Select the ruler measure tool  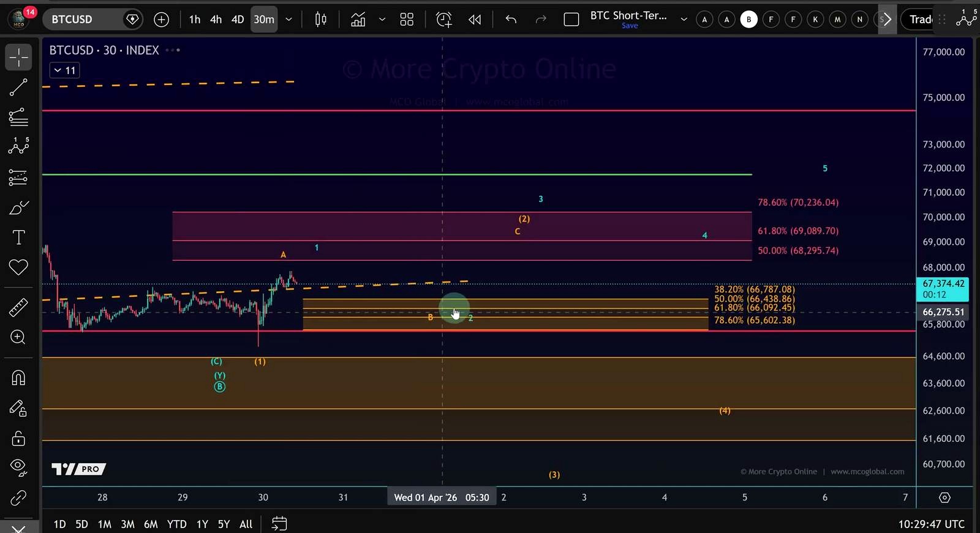point(18,307)
